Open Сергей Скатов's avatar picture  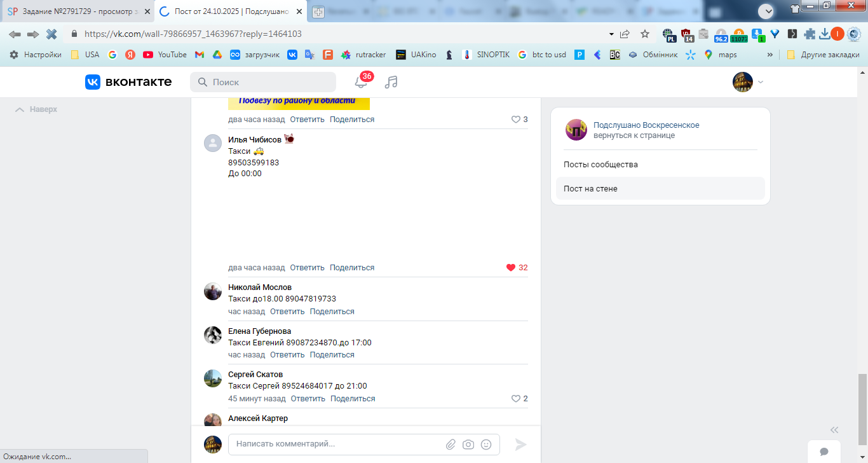pyautogui.click(x=213, y=379)
